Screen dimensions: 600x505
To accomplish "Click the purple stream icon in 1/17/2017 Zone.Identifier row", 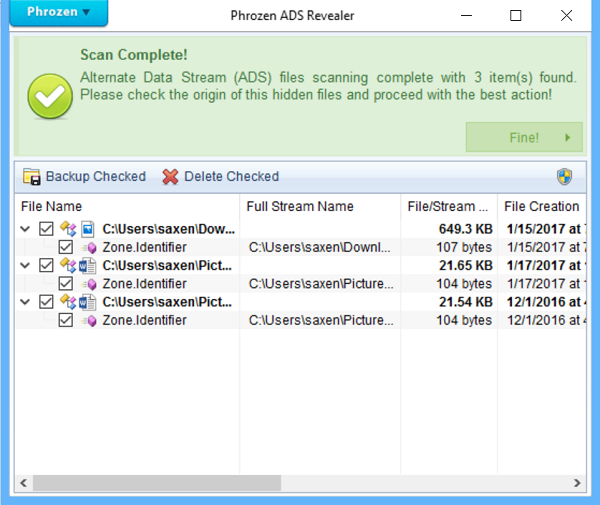I will [x=90, y=284].
